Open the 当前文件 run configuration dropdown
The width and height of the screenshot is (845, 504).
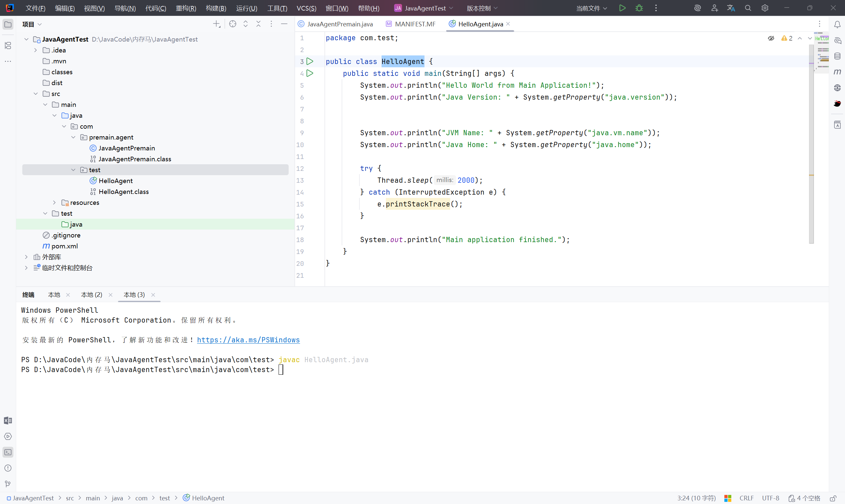coord(591,8)
